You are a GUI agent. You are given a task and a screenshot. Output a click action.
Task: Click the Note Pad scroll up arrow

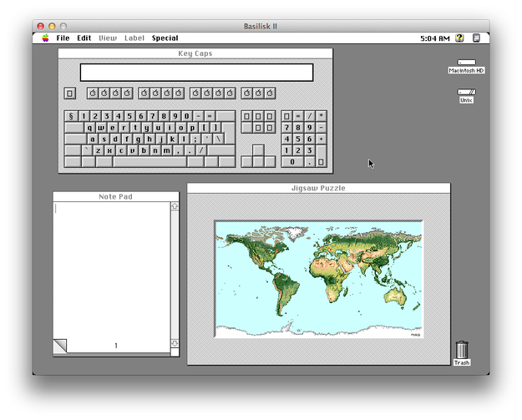click(x=175, y=206)
